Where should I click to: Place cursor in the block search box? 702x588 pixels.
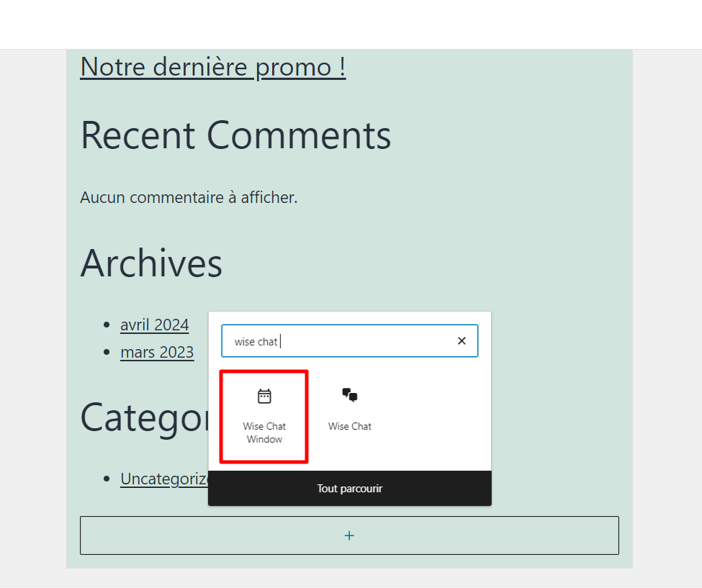pos(324,340)
